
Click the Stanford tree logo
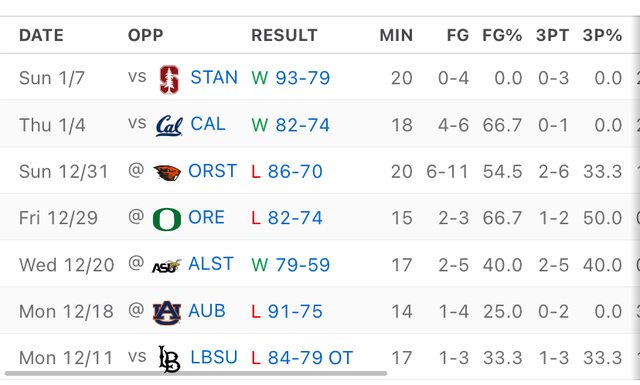(x=169, y=79)
